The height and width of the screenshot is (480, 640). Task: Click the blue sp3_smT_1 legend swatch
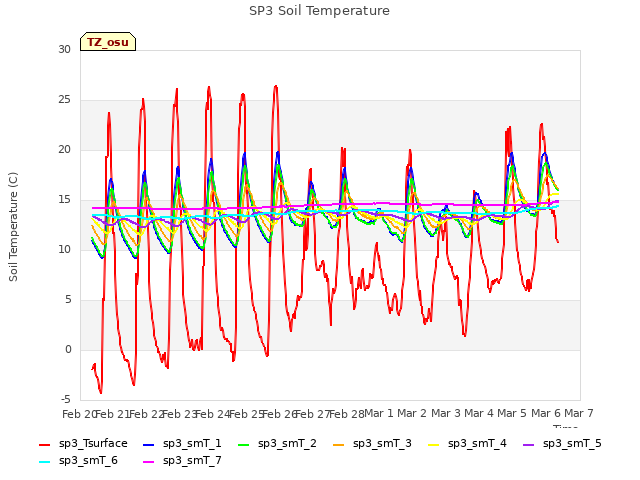pyautogui.click(x=149, y=444)
